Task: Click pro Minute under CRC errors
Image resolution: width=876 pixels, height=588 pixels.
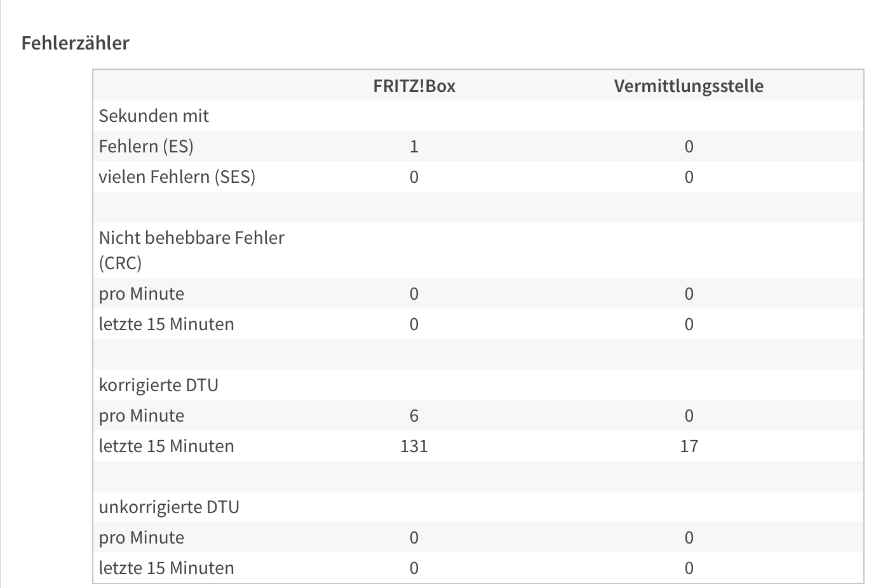Action: pos(142,293)
